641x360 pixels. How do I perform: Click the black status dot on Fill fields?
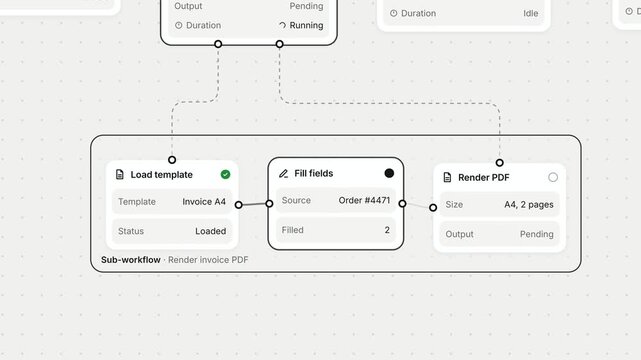[x=389, y=173]
